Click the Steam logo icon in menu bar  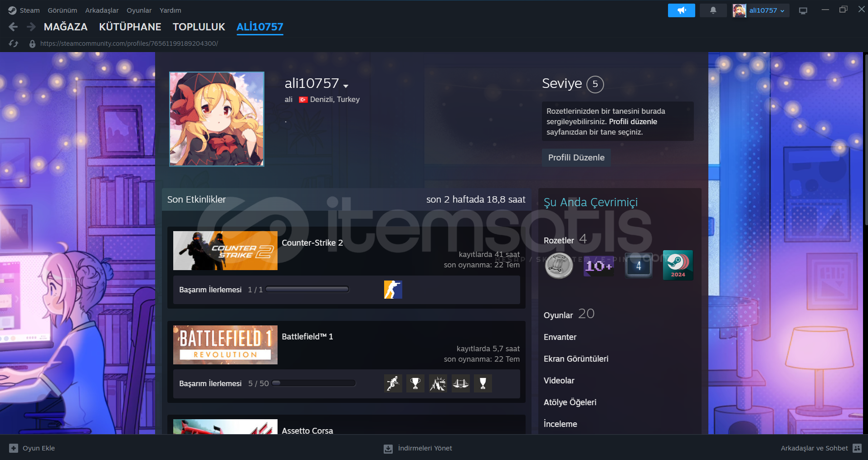click(12, 10)
